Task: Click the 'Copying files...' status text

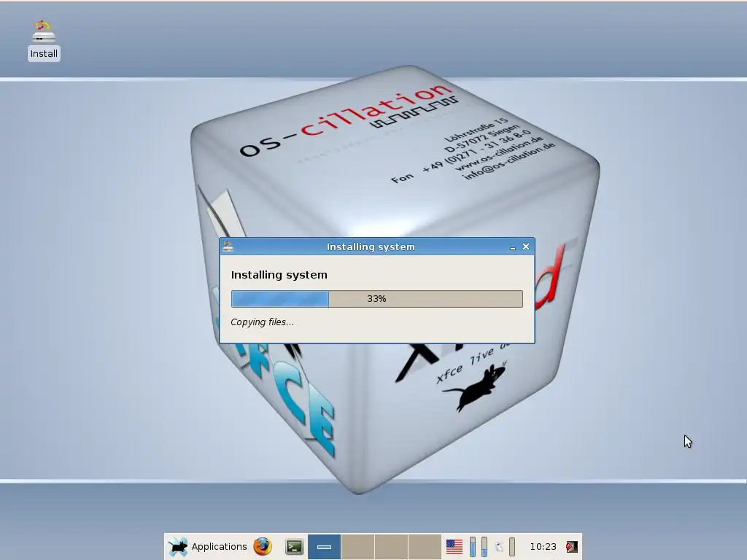Action: tap(262, 322)
